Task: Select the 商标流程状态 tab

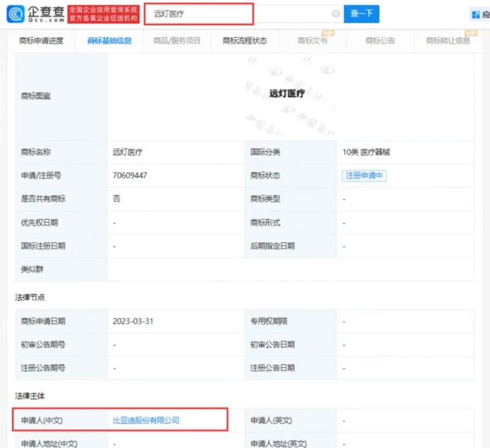Action: (x=244, y=40)
